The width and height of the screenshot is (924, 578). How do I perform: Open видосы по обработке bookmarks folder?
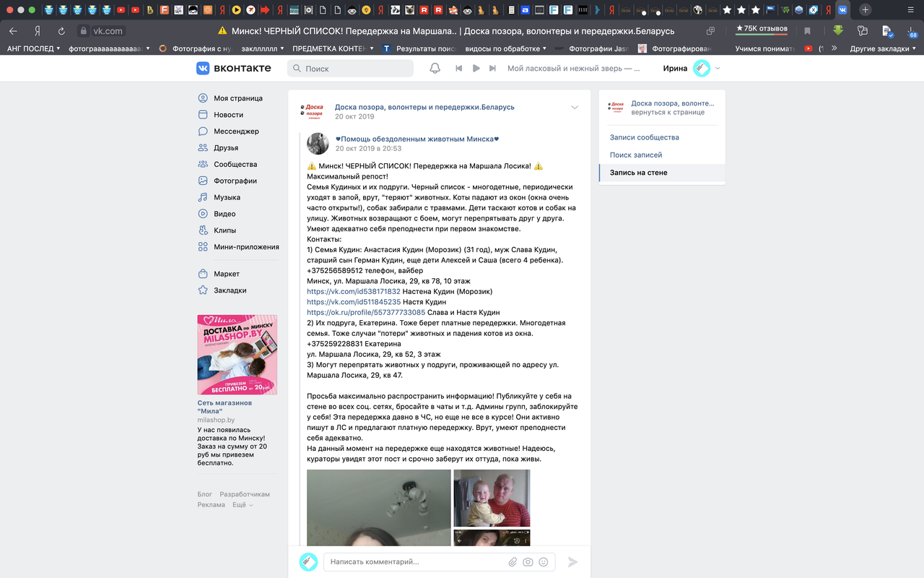coord(507,48)
